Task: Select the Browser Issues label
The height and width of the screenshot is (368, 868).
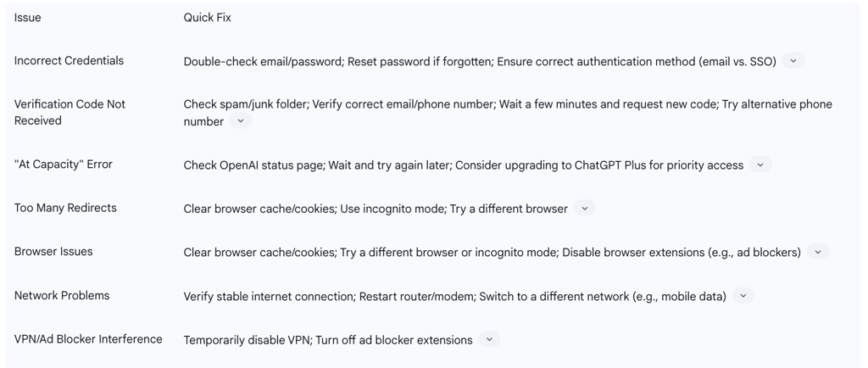Action: pyautogui.click(x=53, y=252)
